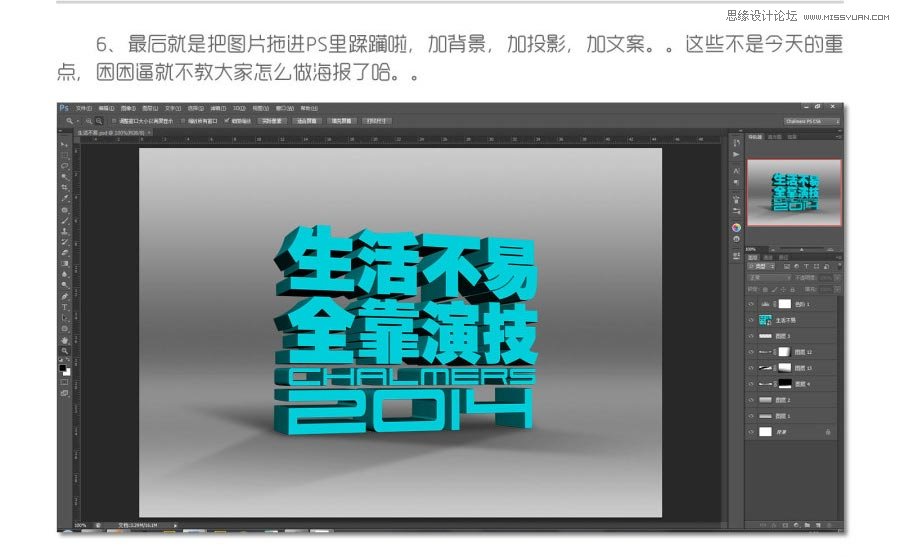Click the 图层 13 layer mask thumbnail
This screenshot has width=900, height=558.
point(784,367)
